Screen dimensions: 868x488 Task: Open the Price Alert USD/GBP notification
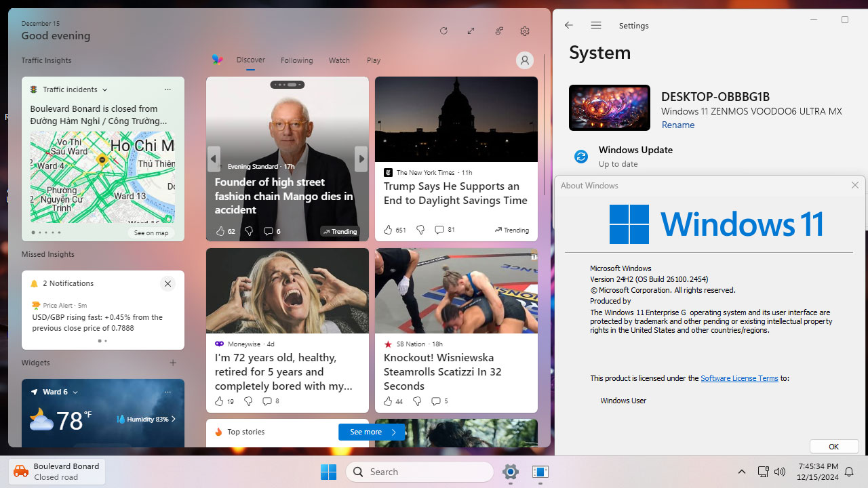click(x=103, y=317)
